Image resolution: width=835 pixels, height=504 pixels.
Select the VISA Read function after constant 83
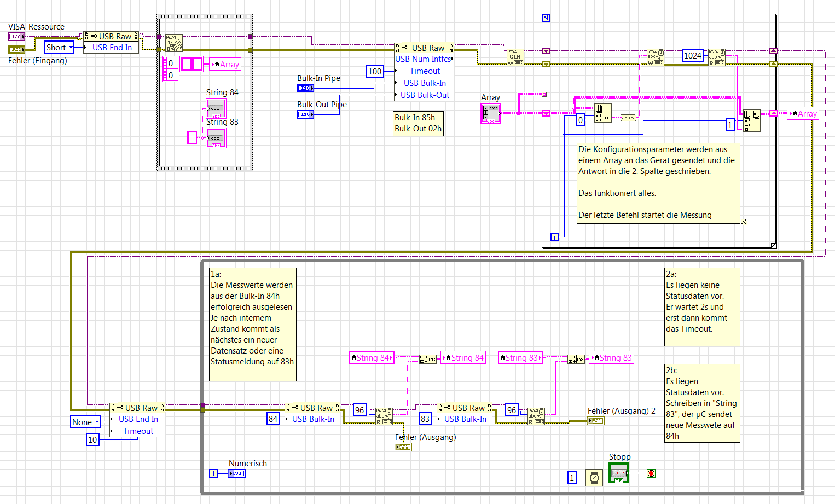pos(536,416)
